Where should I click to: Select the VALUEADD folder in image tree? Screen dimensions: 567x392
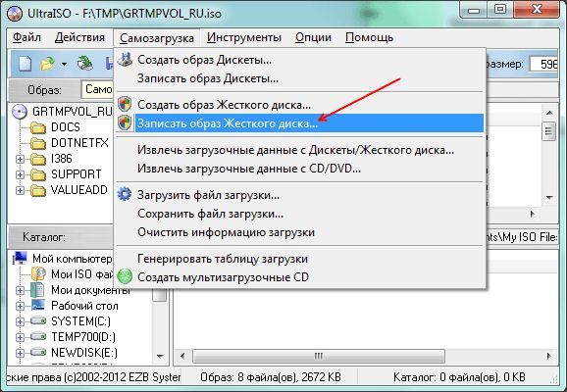[79, 190]
